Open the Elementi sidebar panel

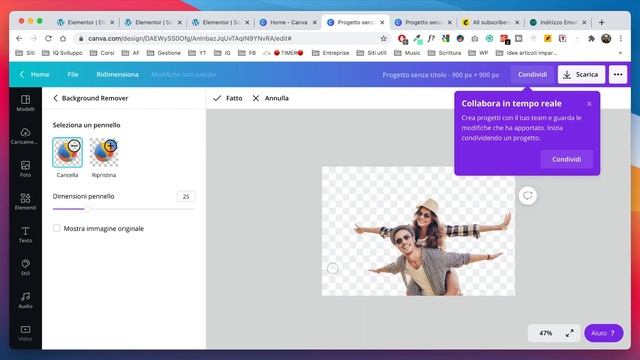[25, 202]
